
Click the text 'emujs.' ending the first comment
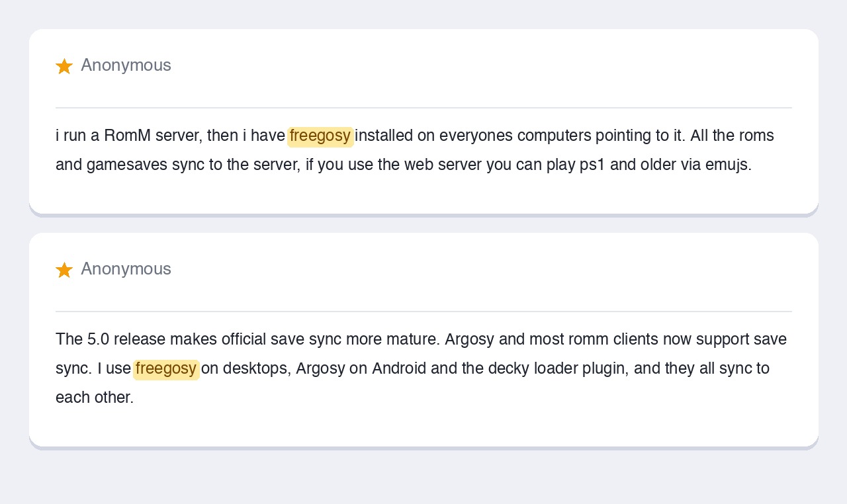coord(729,165)
